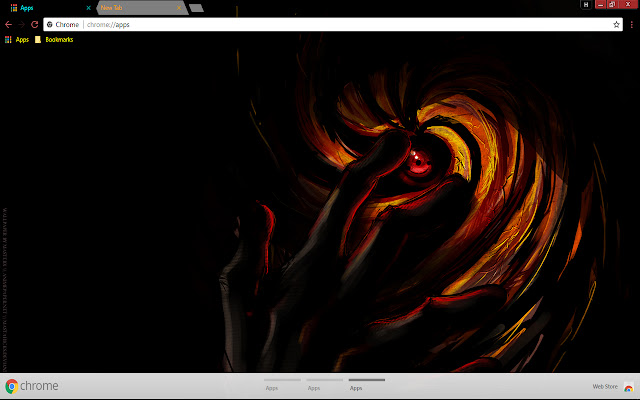Bookmark this page with the star icon

point(616,24)
